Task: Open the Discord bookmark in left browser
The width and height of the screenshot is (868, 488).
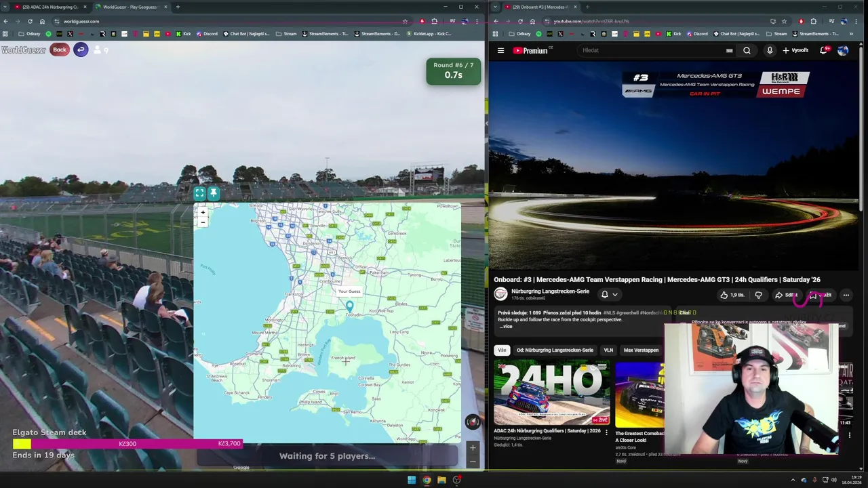Action: coord(207,34)
